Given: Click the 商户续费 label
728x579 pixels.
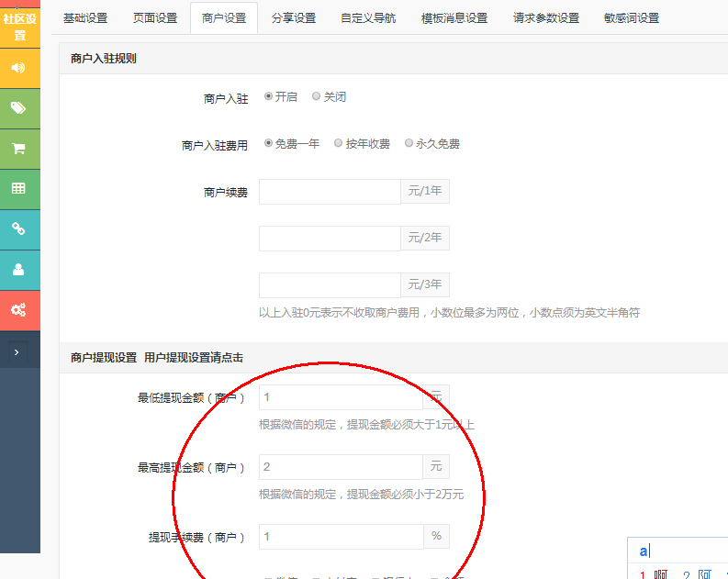Looking at the screenshot, I should (226, 193).
